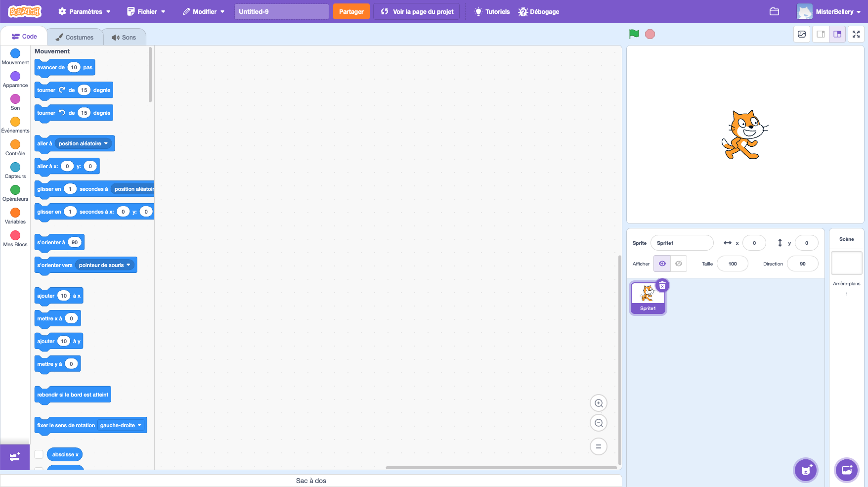This screenshot has width=868, height=487.
Task: Select Opérateurs block category
Action: click(15, 193)
